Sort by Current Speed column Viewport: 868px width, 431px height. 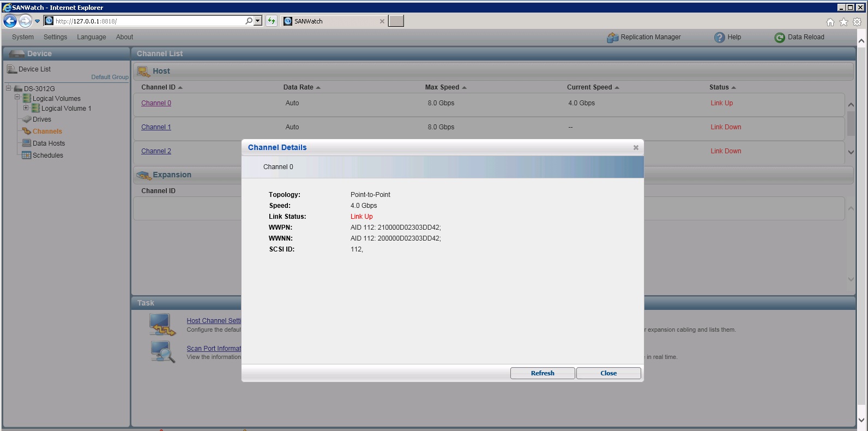(x=593, y=87)
